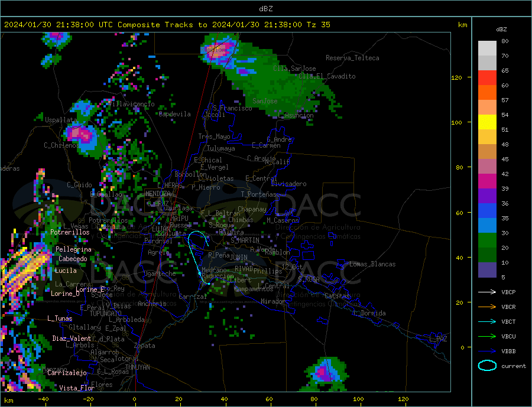Click the light blue 30-35 dBZ swatch
The height and width of the screenshot is (407, 532).
487,226
